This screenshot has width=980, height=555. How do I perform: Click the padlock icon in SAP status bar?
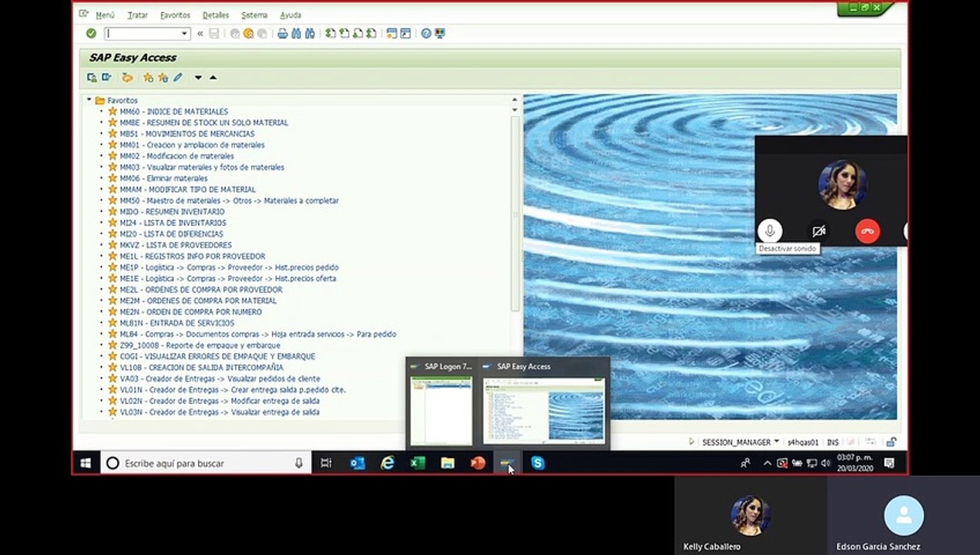pyautogui.click(x=891, y=442)
